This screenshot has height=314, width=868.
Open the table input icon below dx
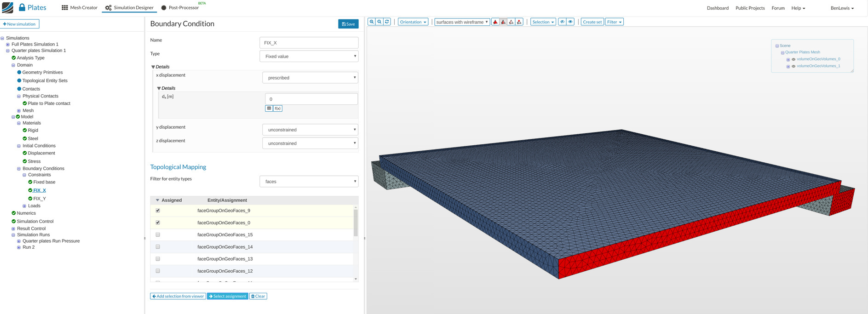269,108
